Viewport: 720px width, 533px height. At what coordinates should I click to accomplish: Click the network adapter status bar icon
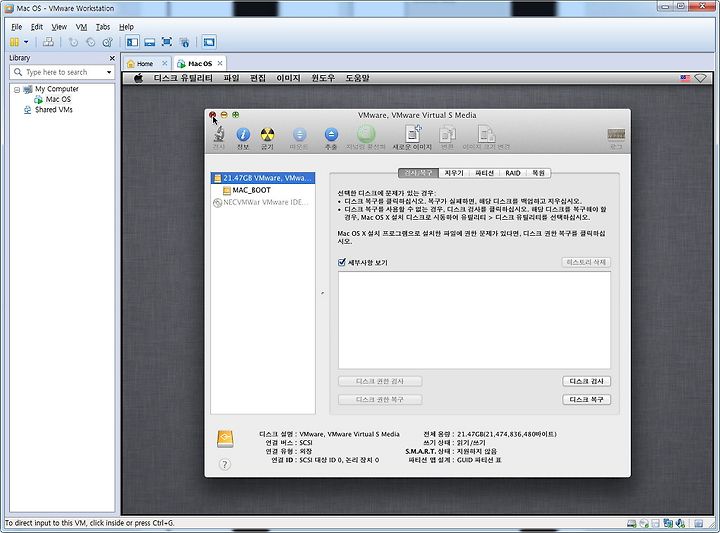[x=668, y=523]
